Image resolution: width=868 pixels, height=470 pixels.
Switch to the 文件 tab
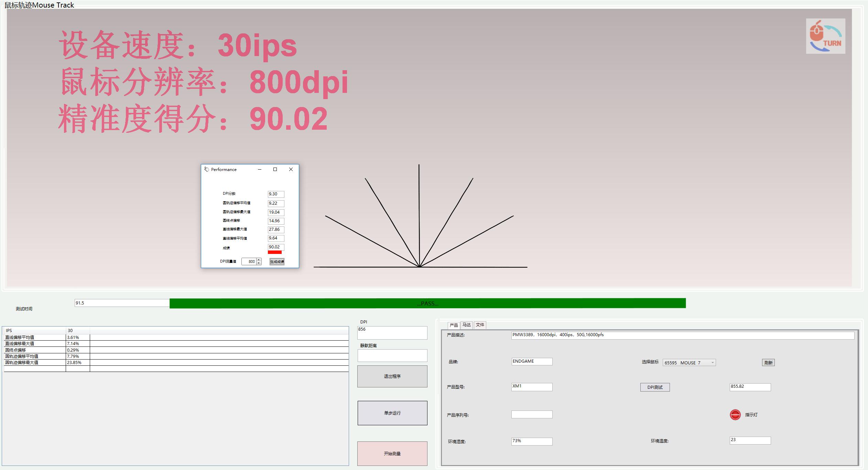[x=480, y=325]
